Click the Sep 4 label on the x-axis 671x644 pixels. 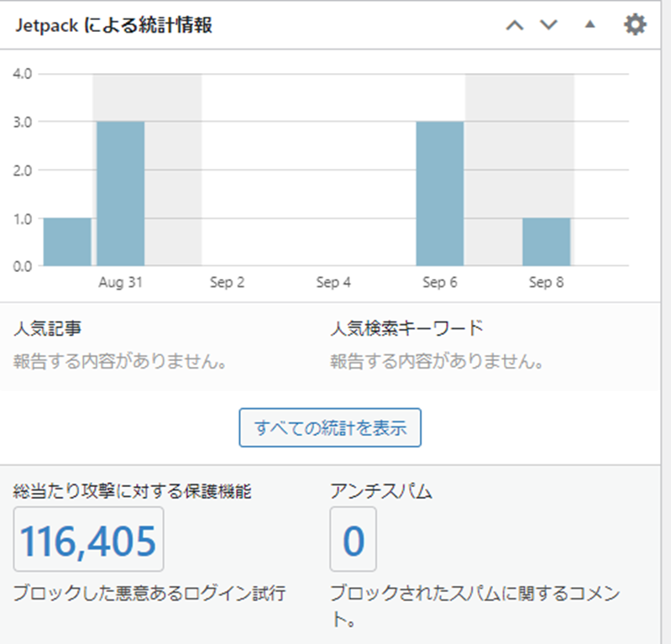coord(333,283)
